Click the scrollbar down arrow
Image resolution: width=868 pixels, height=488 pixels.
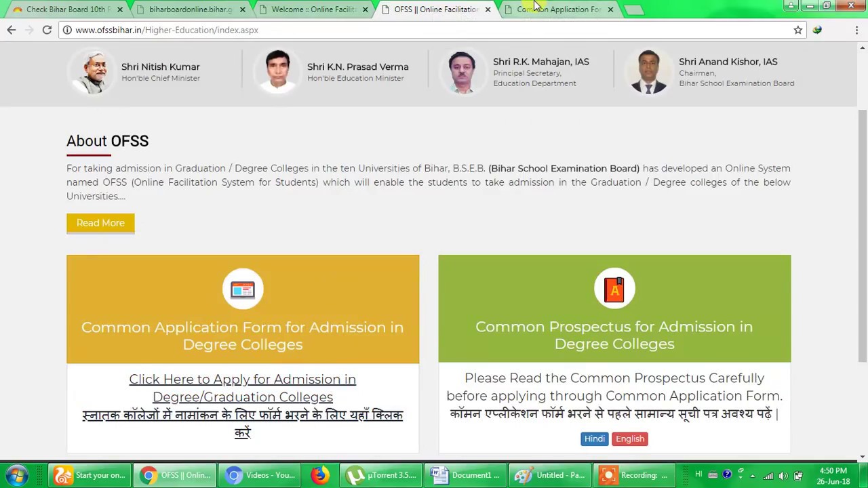pos(863,457)
